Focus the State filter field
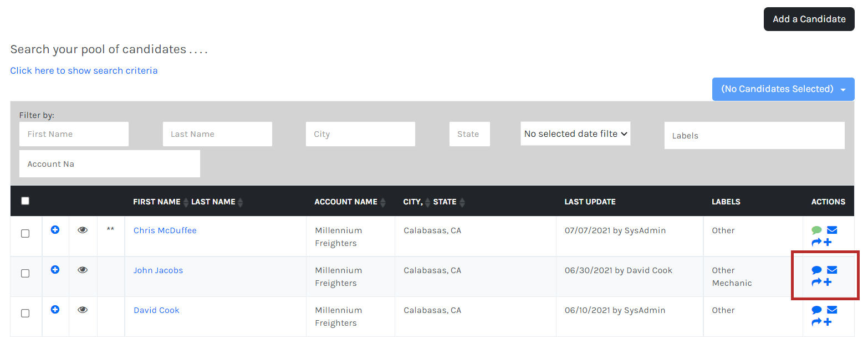This screenshot has height=349, width=868. pyautogui.click(x=469, y=134)
